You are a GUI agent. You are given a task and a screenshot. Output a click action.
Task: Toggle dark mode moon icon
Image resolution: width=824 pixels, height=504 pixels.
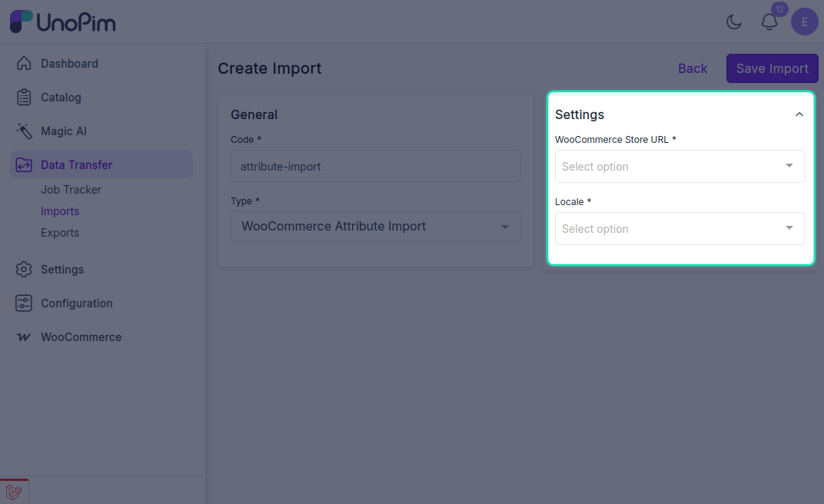click(733, 22)
